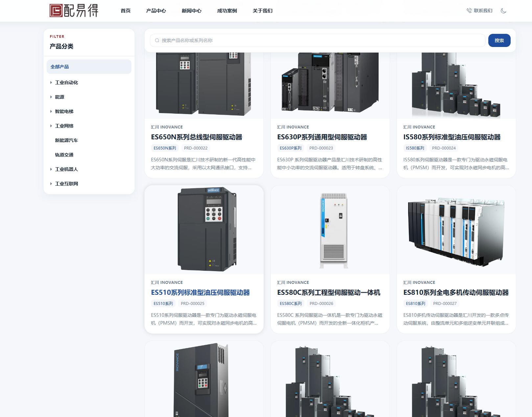532x417 pixels.
Task: Click the ES630P系列 tag
Action: pos(291,148)
